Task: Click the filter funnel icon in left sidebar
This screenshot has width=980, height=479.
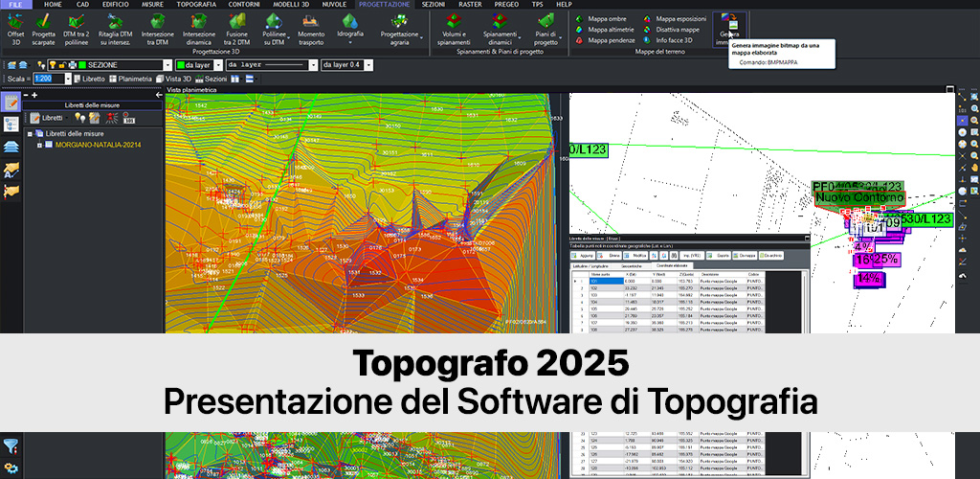Action: click(x=11, y=445)
